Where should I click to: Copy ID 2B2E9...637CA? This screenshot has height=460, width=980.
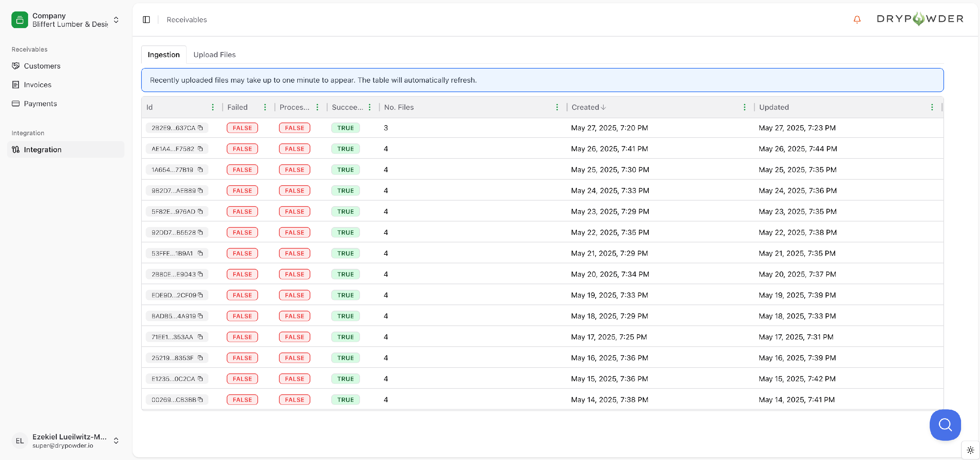pos(201,128)
